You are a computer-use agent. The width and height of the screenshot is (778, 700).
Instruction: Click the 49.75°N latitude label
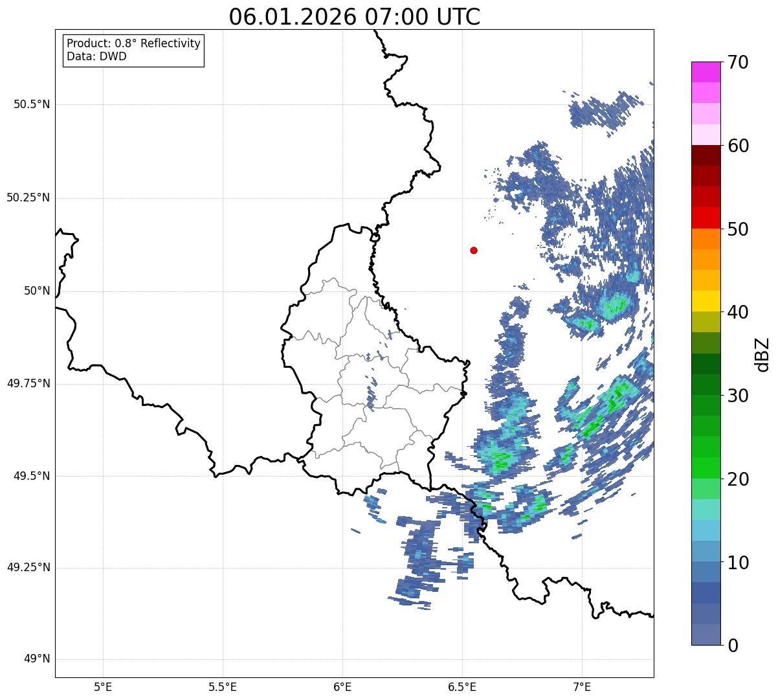pos(28,383)
